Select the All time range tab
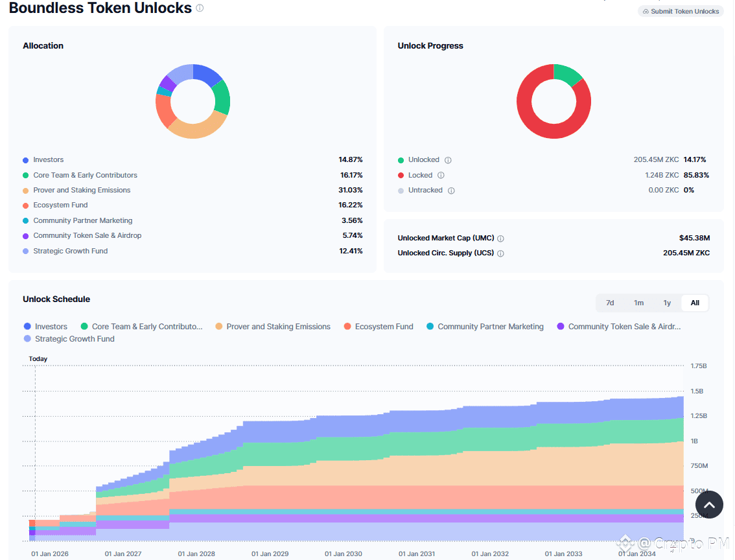Image resolution: width=735 pixels, height=560 pixels. pyautogui.click(x=695, y=303)
